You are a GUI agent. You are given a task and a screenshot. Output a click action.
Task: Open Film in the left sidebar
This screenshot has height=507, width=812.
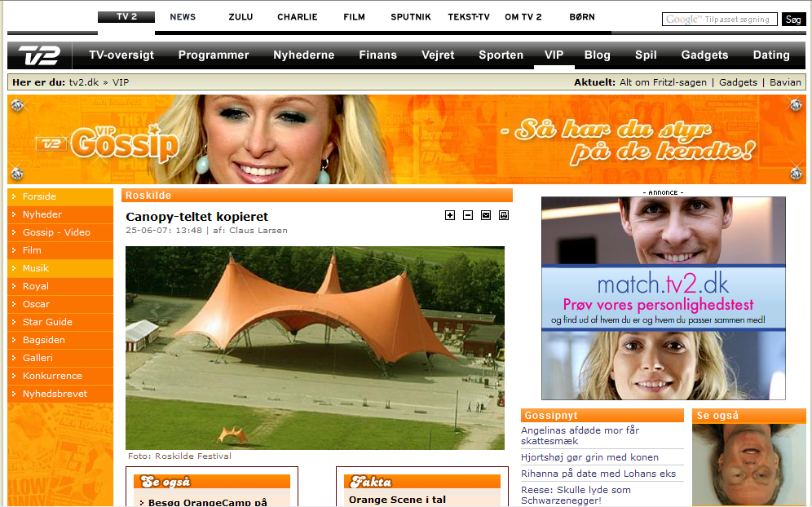coord(60,250)
